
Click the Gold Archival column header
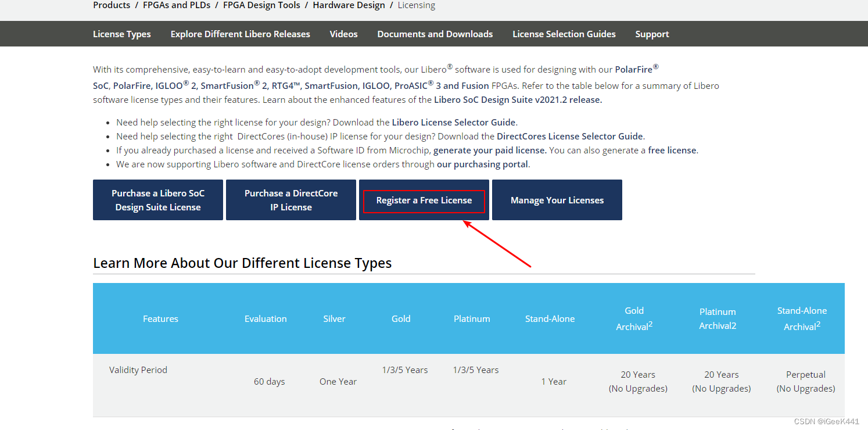point(634,318)
